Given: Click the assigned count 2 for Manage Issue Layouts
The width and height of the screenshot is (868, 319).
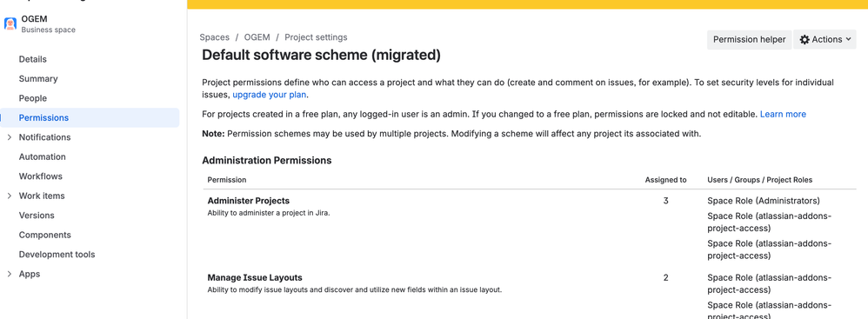Looking at the screenshot, I should tap(665, 277).
